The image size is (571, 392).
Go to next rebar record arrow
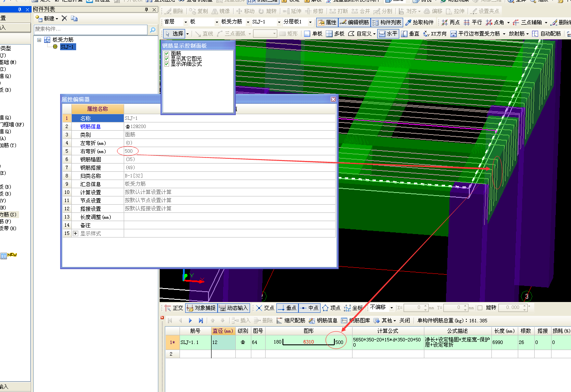[x=190, y=320]
